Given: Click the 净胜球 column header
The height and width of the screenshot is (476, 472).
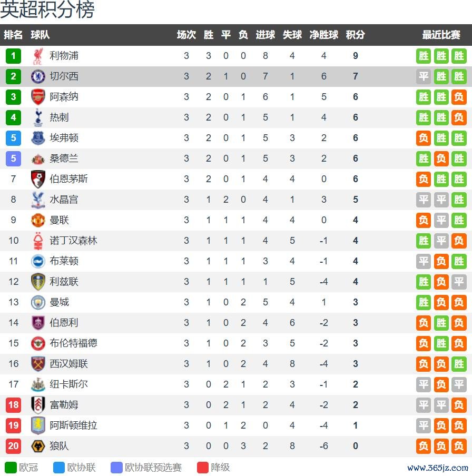Looking at the screenshot, I should (x=323, y=35).
